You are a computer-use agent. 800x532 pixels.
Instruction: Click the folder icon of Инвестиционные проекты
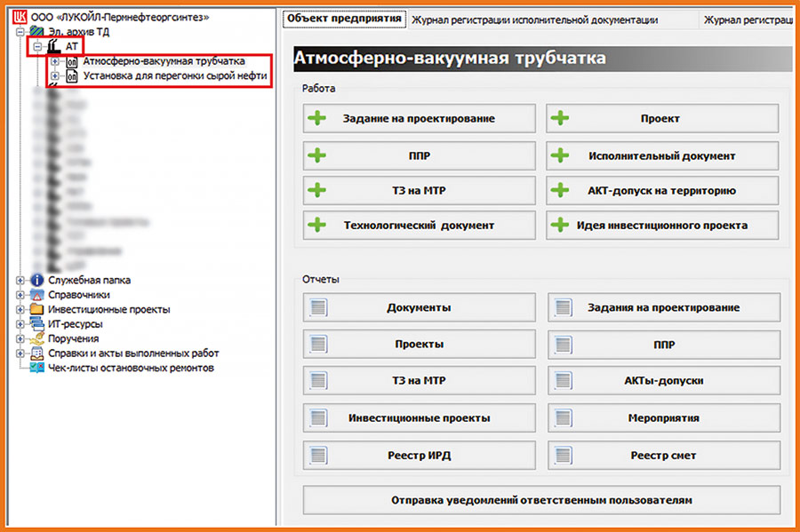point(36,310)
